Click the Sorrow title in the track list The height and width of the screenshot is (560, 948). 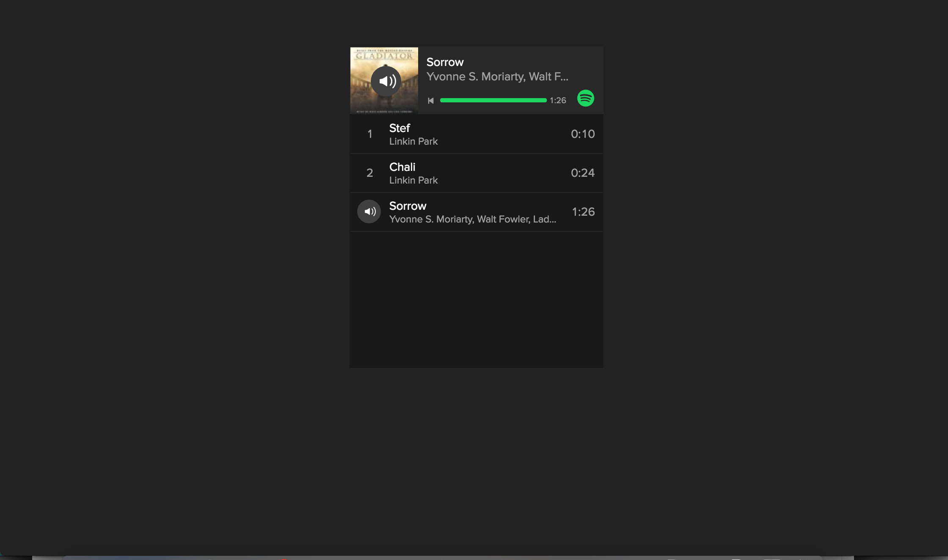point(408,206)
